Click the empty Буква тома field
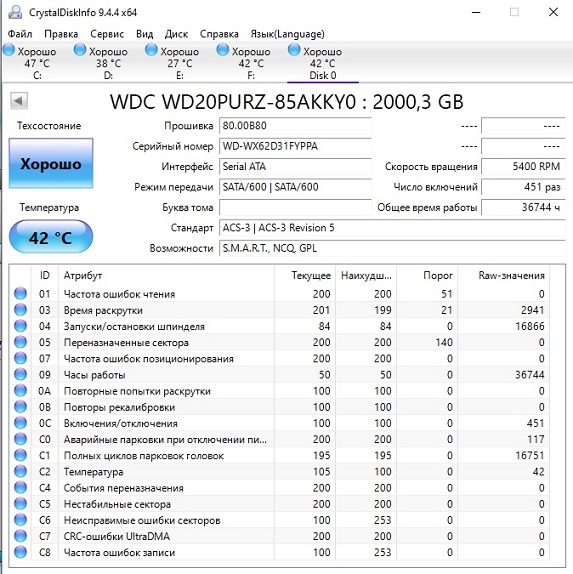Image resolution: width=573 pixels, height=574 pixels. [295, 208]
